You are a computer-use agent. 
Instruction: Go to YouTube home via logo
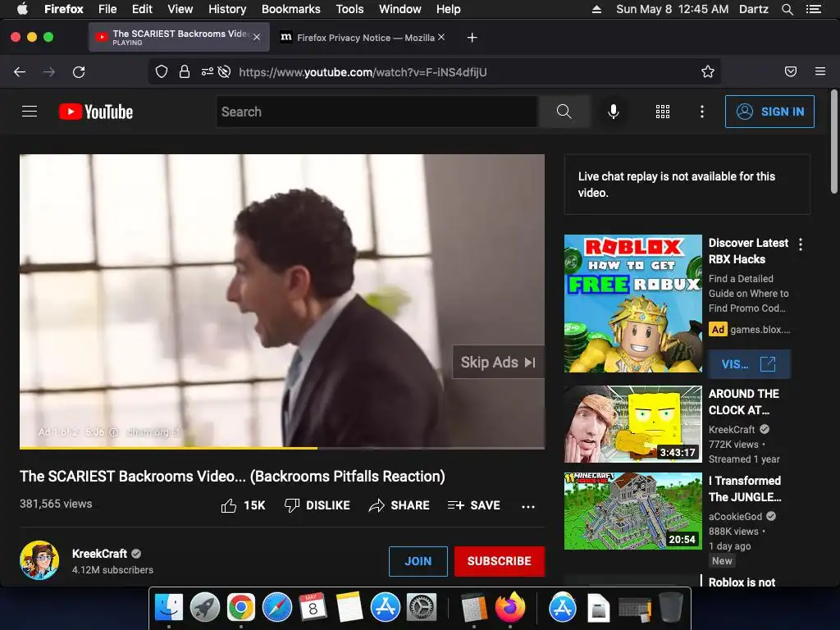(x=96, y=112)
